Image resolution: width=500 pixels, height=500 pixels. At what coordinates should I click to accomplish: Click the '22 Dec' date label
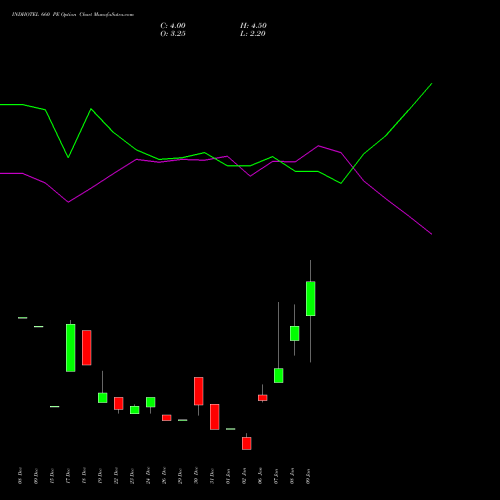[x=116, y=476]
